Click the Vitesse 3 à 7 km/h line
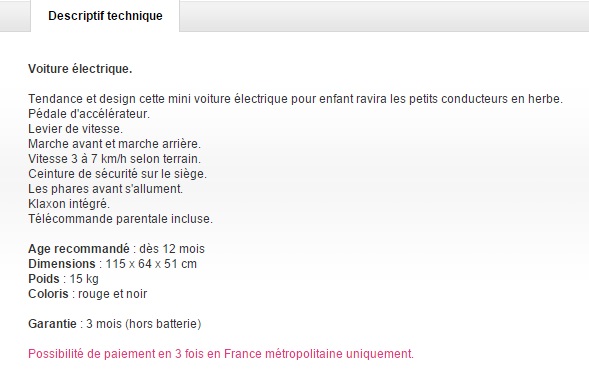Image resolution: width=589 pixels, height=375 pixels. tap(115, 159)
